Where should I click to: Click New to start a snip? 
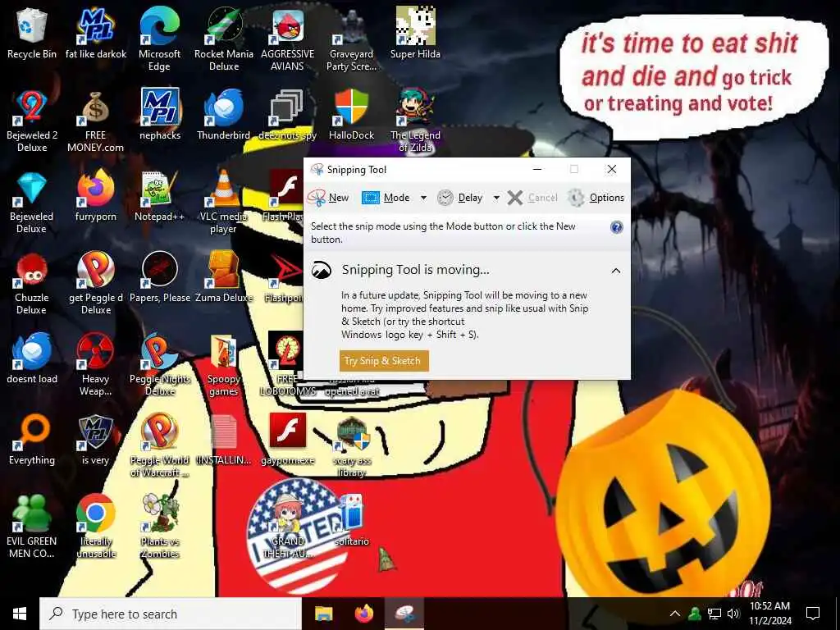coord(328,198)
